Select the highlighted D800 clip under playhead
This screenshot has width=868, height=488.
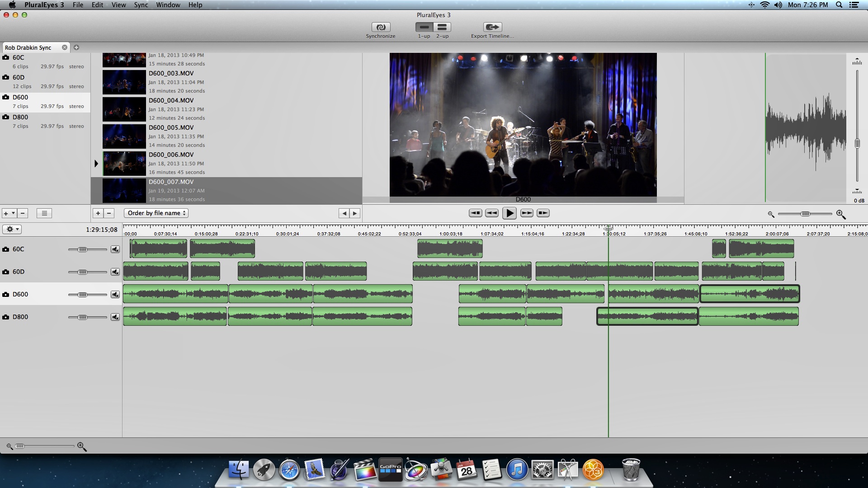(647, 316)
